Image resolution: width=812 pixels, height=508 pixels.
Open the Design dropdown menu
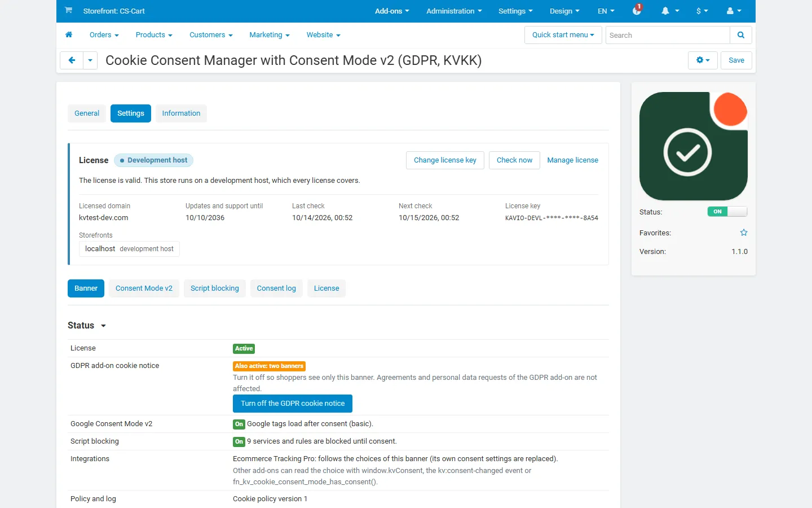click(564, 11)
